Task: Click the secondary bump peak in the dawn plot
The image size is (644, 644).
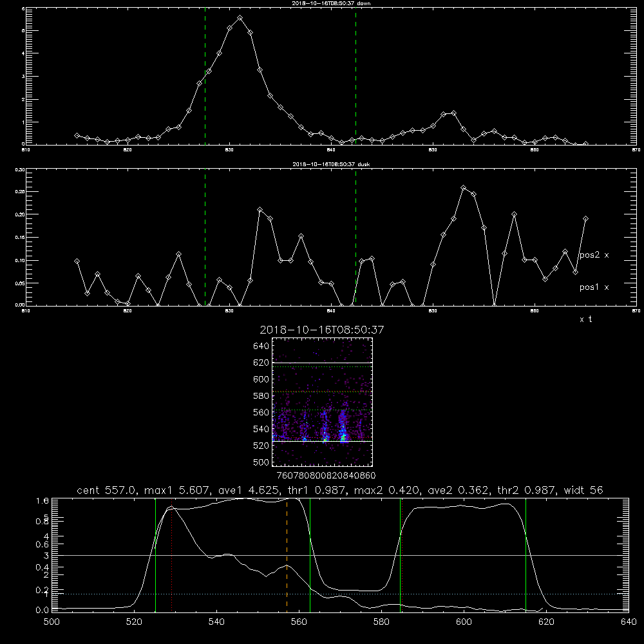Action: click(453, 113)
